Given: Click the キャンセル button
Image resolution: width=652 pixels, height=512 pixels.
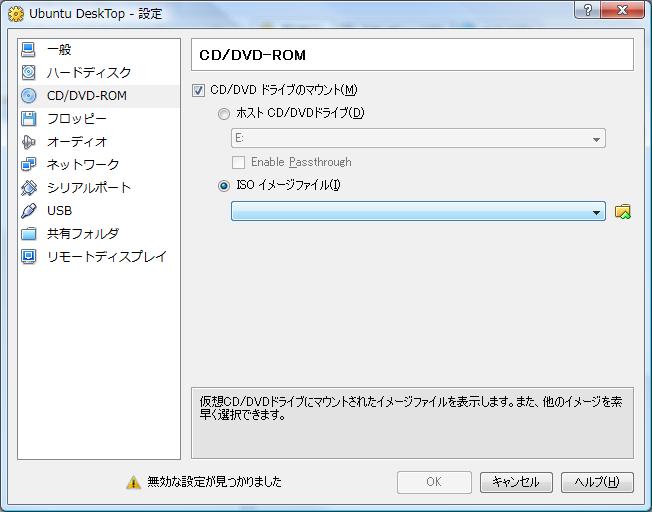Looking at the screenshot, I should tap(516, 482).
